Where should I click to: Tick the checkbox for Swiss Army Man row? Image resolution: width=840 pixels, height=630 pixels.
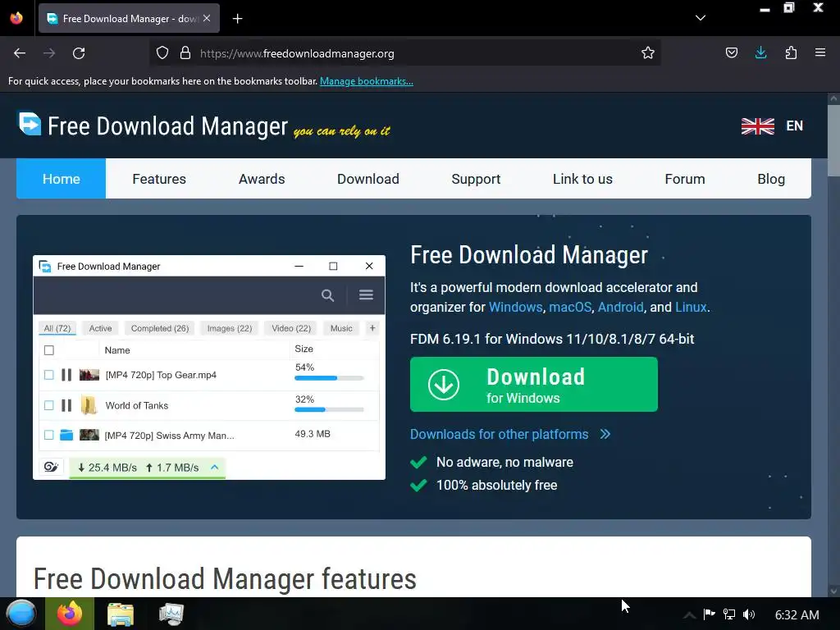[48, 435]
